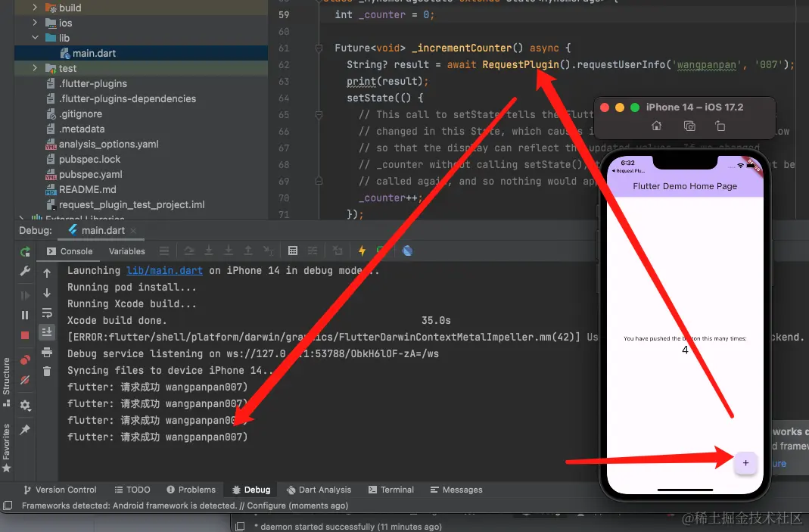Expand the test folder
Viewport: 809px width, 532px height.
(35, 67)
